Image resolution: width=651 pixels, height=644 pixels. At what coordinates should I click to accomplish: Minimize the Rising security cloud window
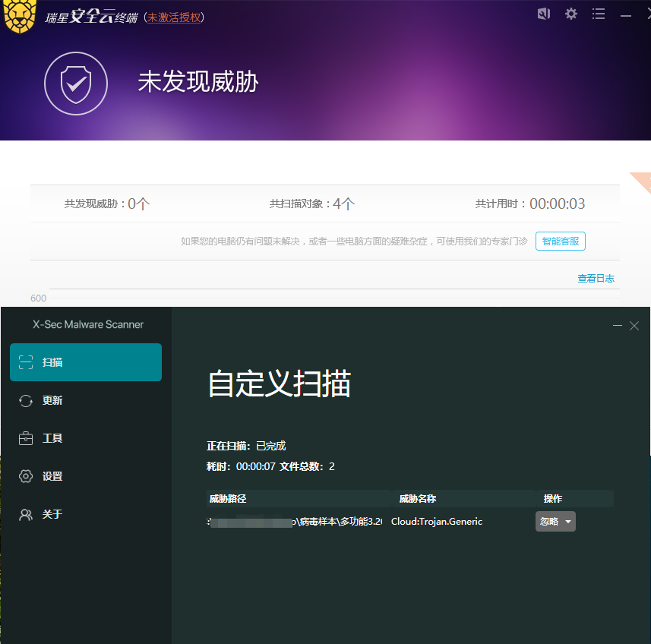pos(626,16)
